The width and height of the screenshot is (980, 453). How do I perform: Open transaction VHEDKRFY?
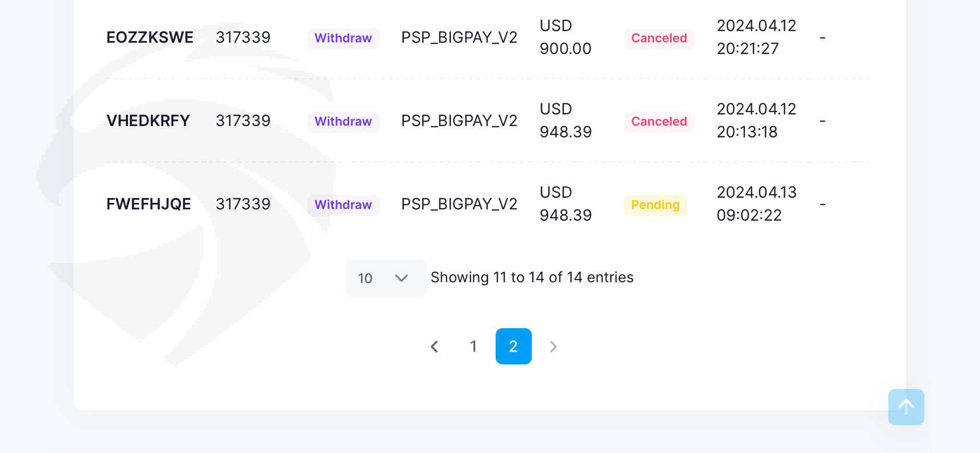[x=148, y=121]
